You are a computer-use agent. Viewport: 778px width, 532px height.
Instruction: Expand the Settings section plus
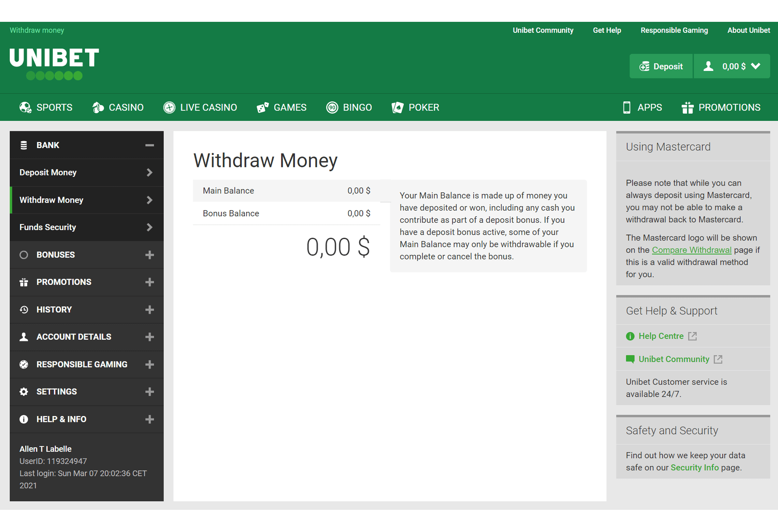[x=149, y=391]
